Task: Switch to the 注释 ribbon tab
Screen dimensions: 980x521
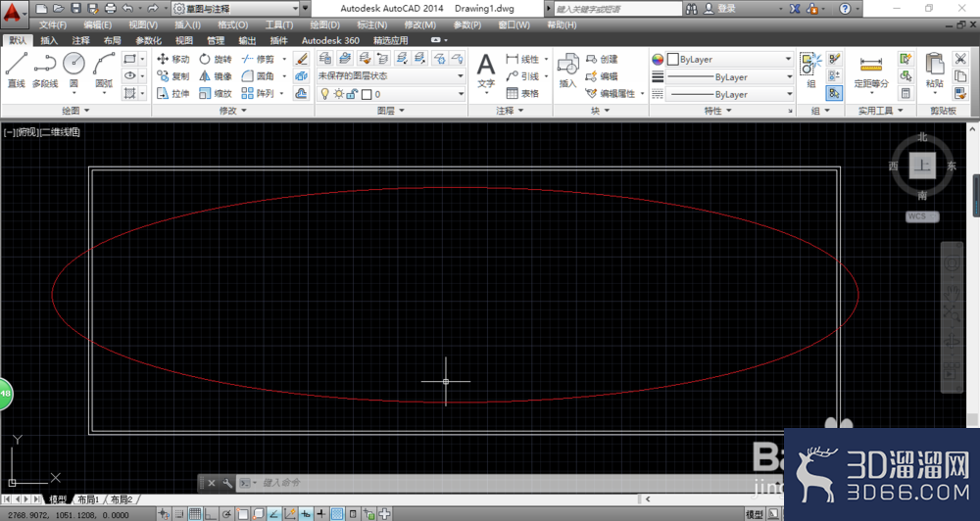Action: point(80,40)
